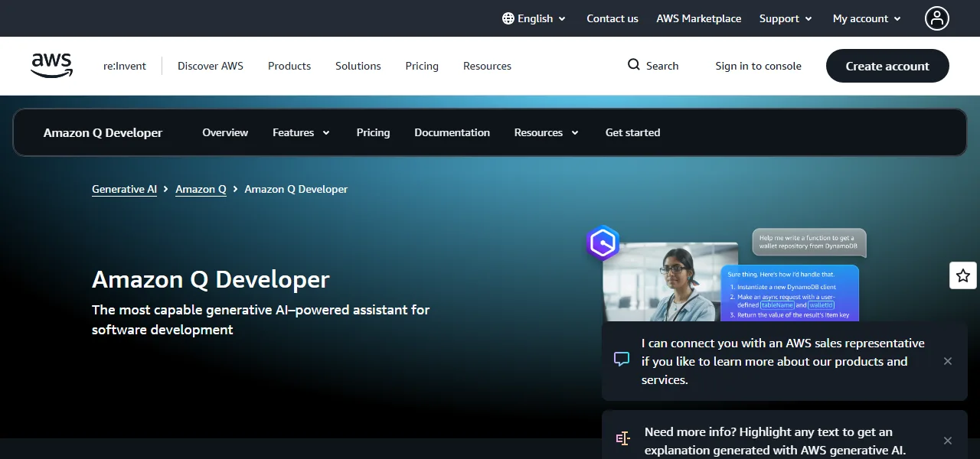
Task: Click the Get started tab
Action: (632, 132)
